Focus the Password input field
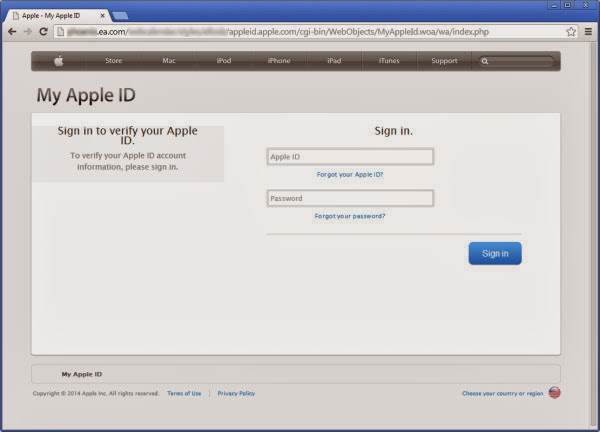This screenshot has height=432, width=600. (x=349, y=199)
